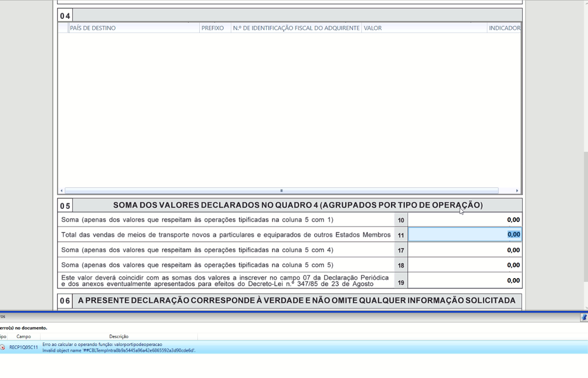Click the Descrição column header in errors list

(119, 337)
